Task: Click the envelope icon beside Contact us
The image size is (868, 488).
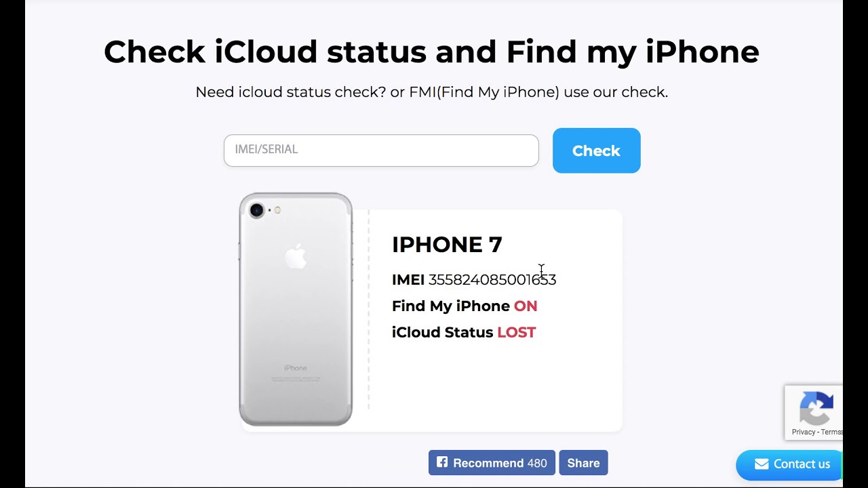Action: point(762,464)
